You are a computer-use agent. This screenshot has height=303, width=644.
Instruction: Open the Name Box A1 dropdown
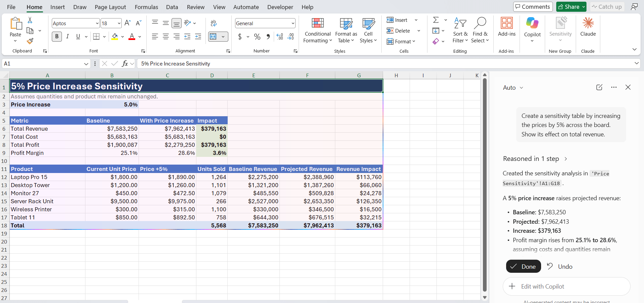(x=86, y=63)
